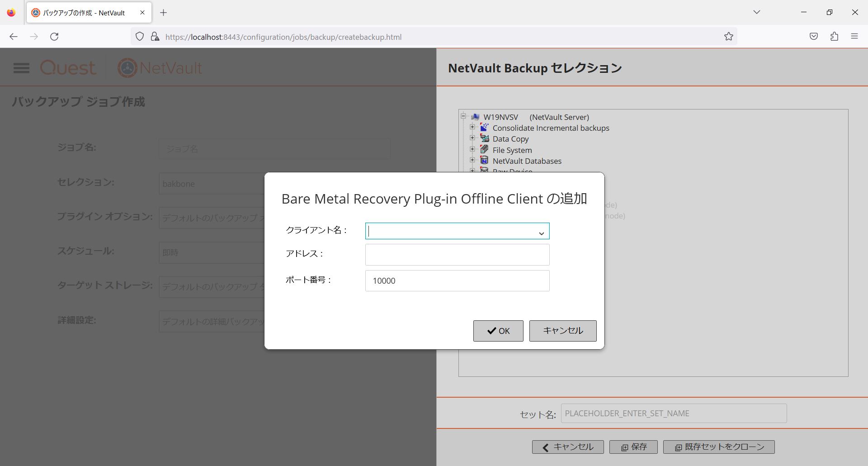Click the Quest logo
The height and width of the screenshot is (466, 868).
point(68,68)
